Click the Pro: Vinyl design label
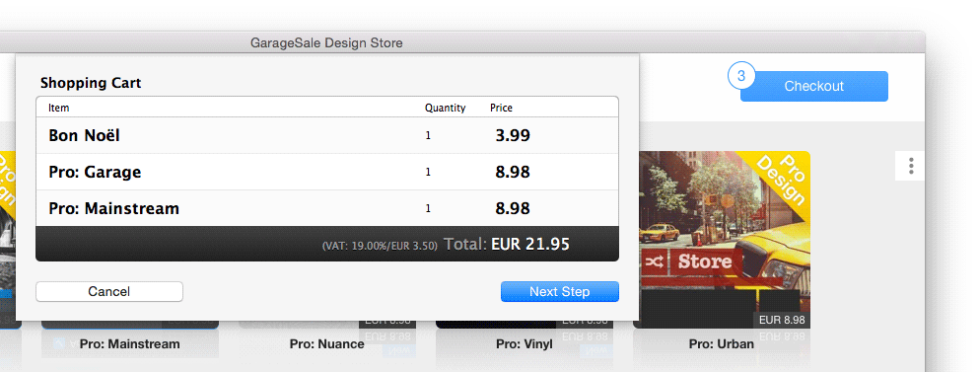Image resolution: width=980 pixels, height=372 pixels. tap(524, 343)
